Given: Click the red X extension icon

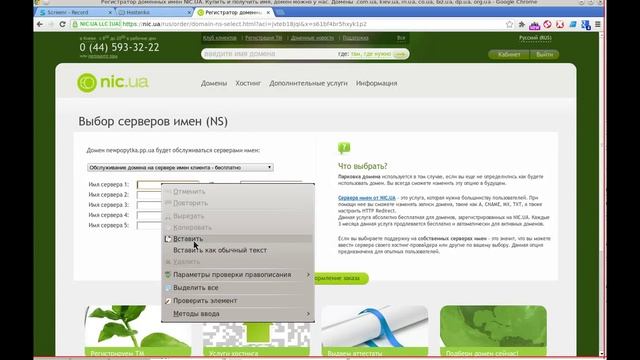Looking at the screenshot, I should (x=560, y=24).
